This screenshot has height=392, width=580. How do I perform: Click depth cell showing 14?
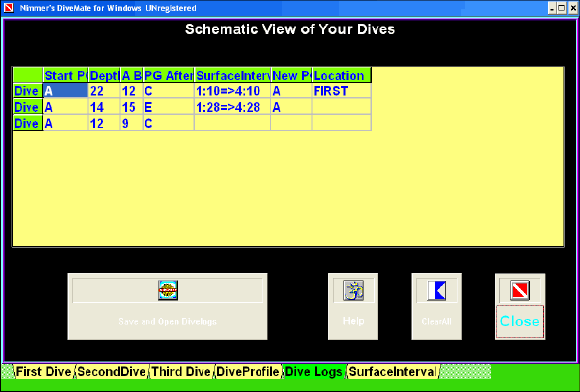click(104, 107)
